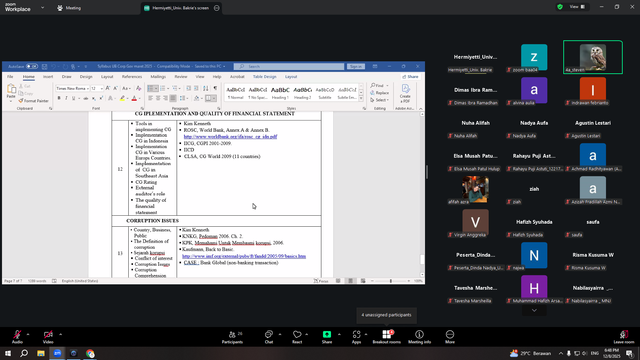Screen dimensions: 640x360
Task: Open the File menu in Word
Action: pos(10,77)
